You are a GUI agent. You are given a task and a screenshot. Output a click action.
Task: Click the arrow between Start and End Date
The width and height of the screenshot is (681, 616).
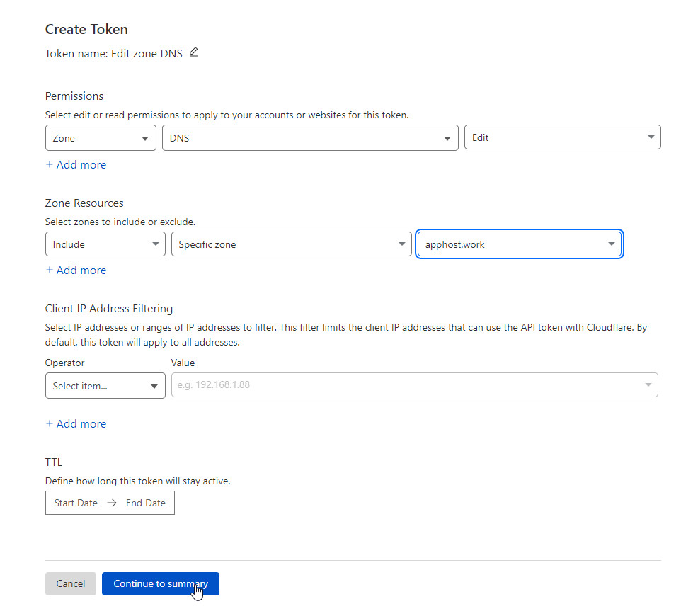coord(112,503)
